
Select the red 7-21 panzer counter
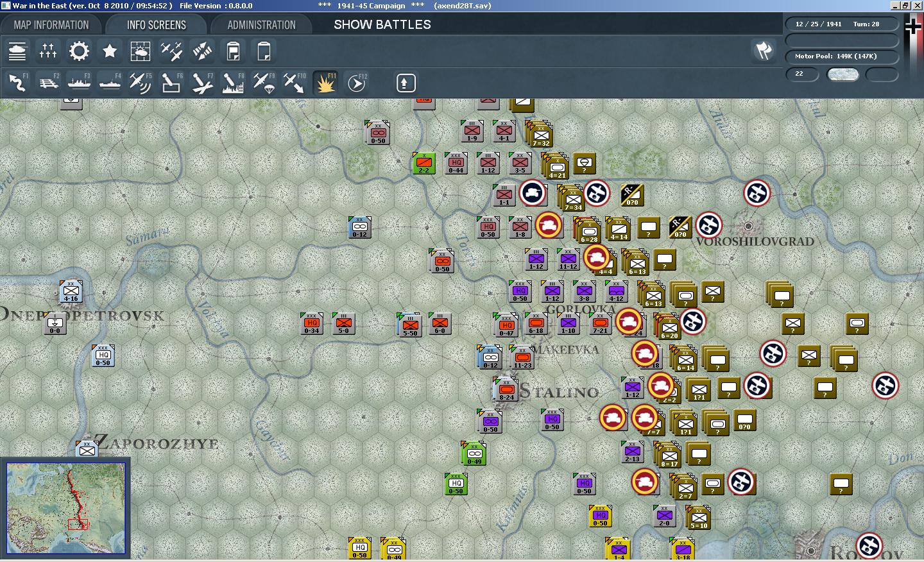pos(601,323)
